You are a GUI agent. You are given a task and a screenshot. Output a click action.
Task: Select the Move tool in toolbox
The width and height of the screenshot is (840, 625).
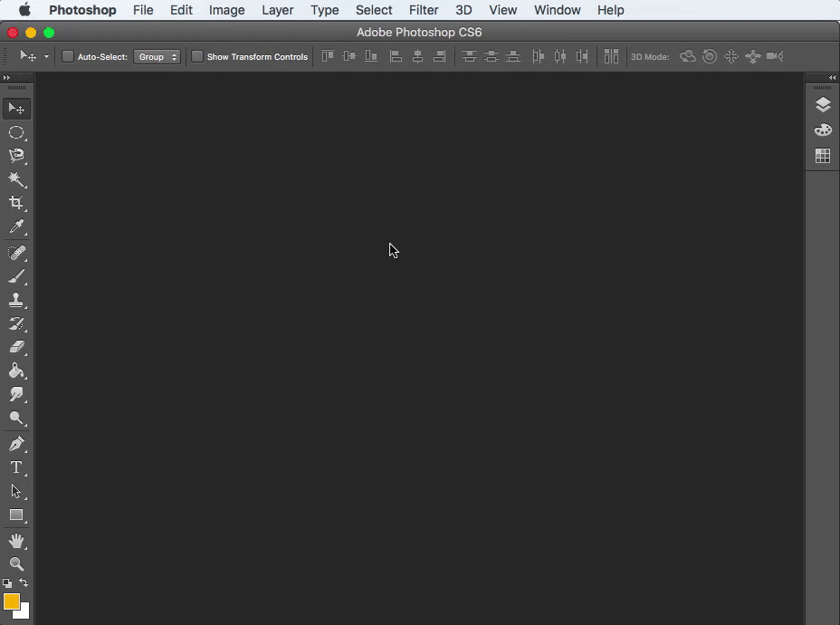click(x=16, y=109)
